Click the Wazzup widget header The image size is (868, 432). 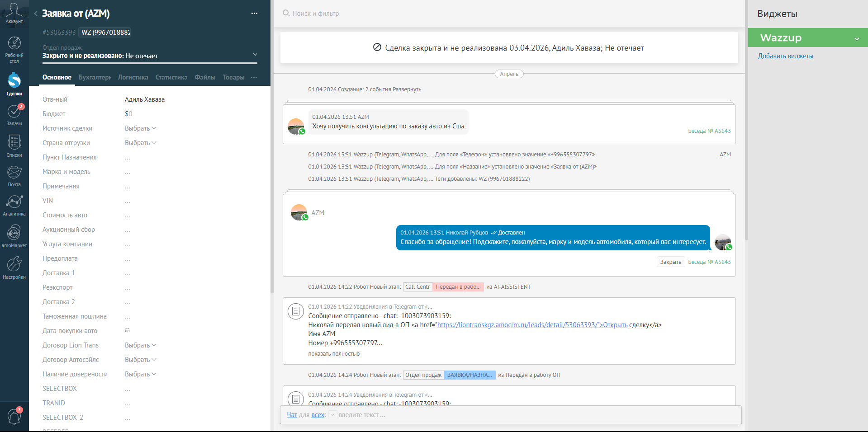pos(808,38)
